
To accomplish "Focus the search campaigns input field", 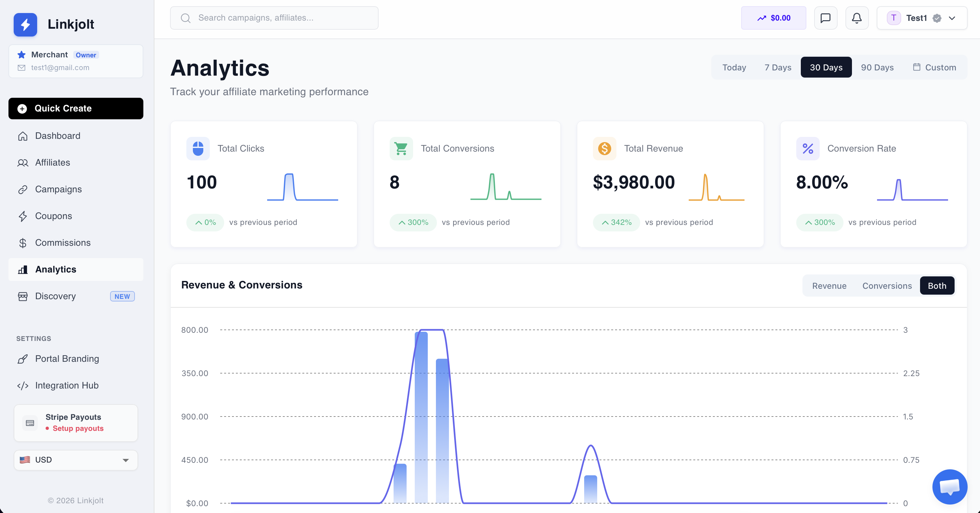I will click(274, 18).
